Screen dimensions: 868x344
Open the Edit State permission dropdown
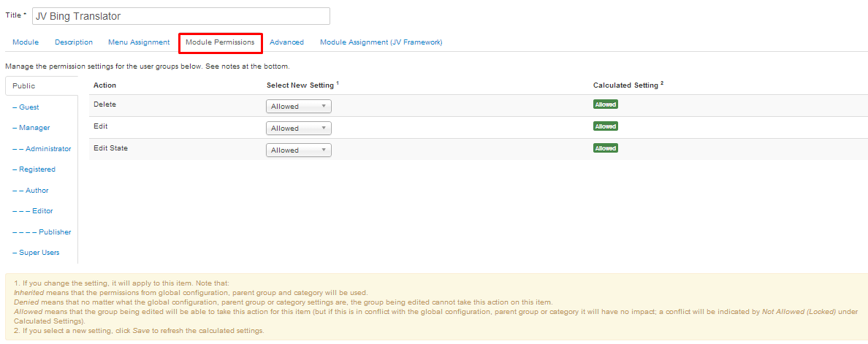tap(299, 150)
